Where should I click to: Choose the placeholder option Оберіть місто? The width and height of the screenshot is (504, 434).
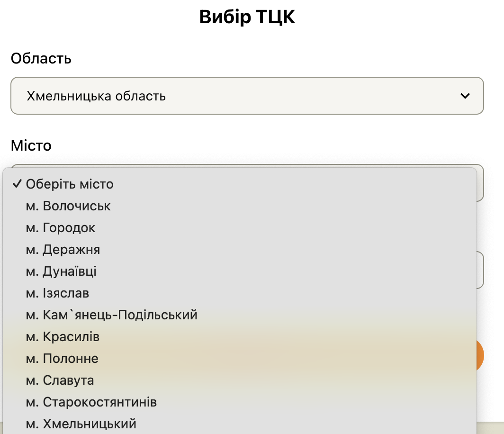[70, 184]
